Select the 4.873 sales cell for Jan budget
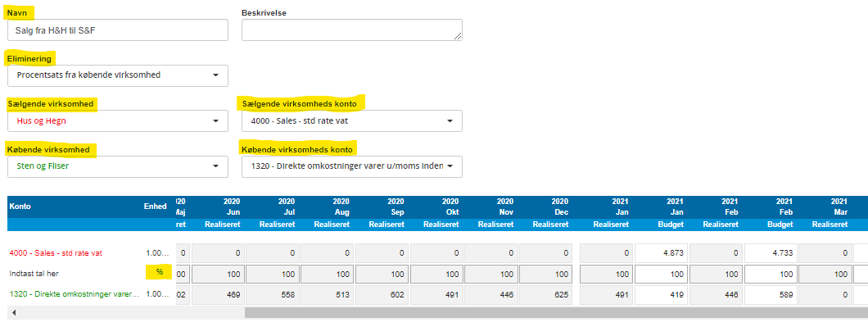The image size is (868, 336). [660, 253]
